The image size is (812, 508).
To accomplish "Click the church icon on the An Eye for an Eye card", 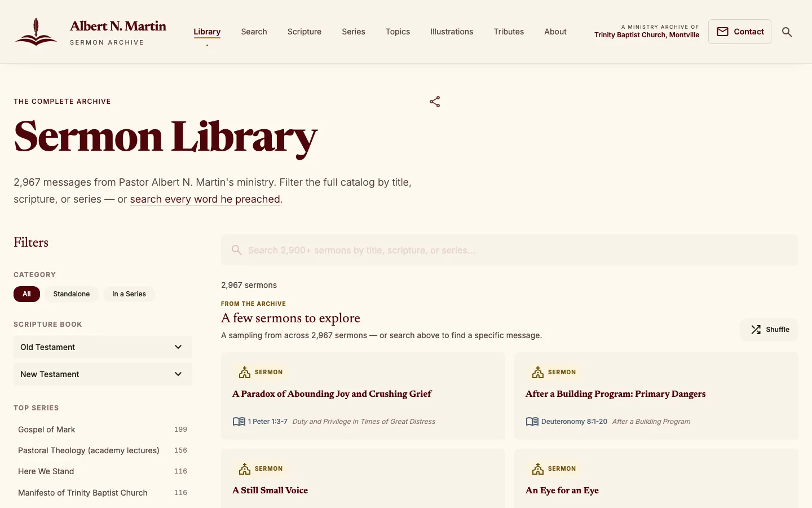I will [538, 469].
